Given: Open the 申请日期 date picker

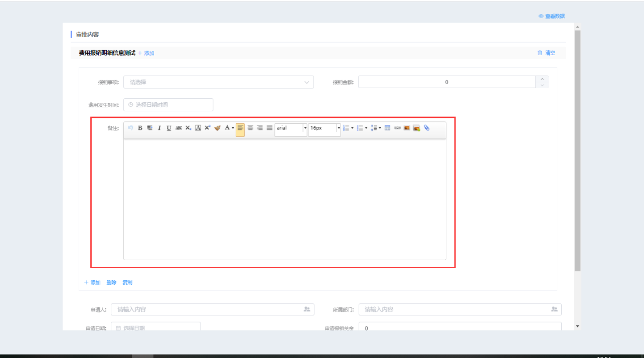Looking at the screenshot, I should click(155, 327).
